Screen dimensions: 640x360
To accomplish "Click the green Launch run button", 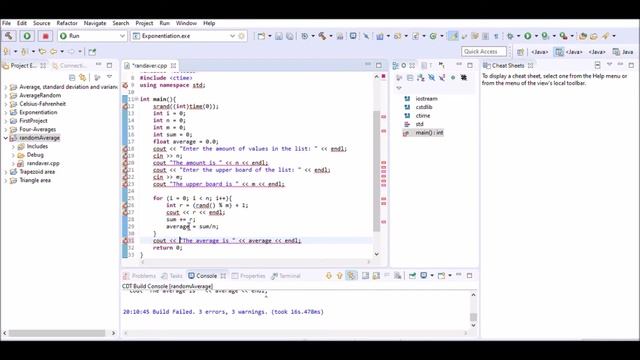I will tap(27, 36).
